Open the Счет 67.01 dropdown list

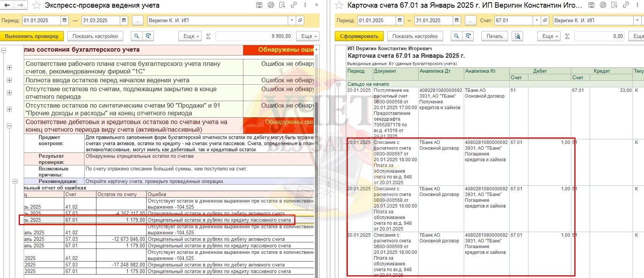click(x=536, y=20)
